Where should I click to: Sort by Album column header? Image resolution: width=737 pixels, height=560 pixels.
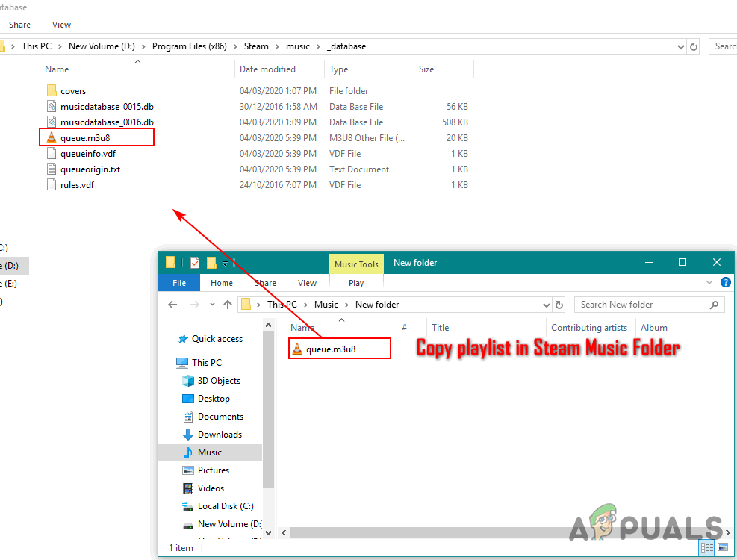coord(654,328)
